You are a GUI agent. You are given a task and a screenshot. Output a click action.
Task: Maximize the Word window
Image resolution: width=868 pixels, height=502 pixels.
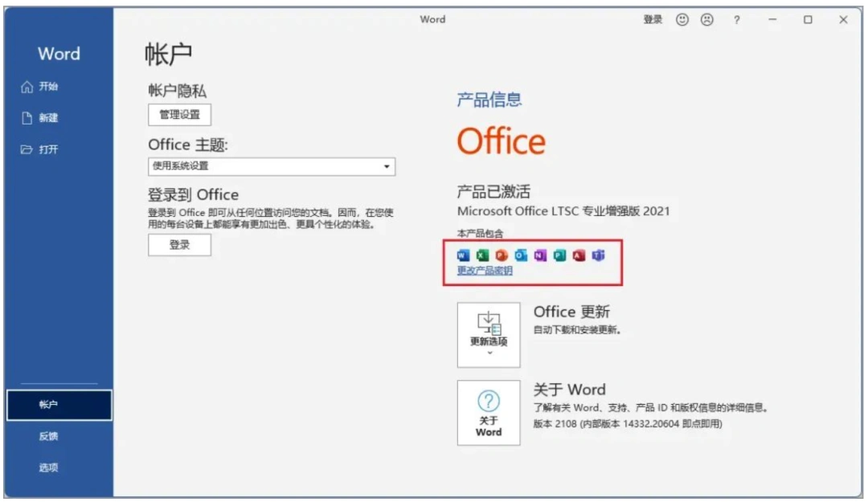coord(809,20)
